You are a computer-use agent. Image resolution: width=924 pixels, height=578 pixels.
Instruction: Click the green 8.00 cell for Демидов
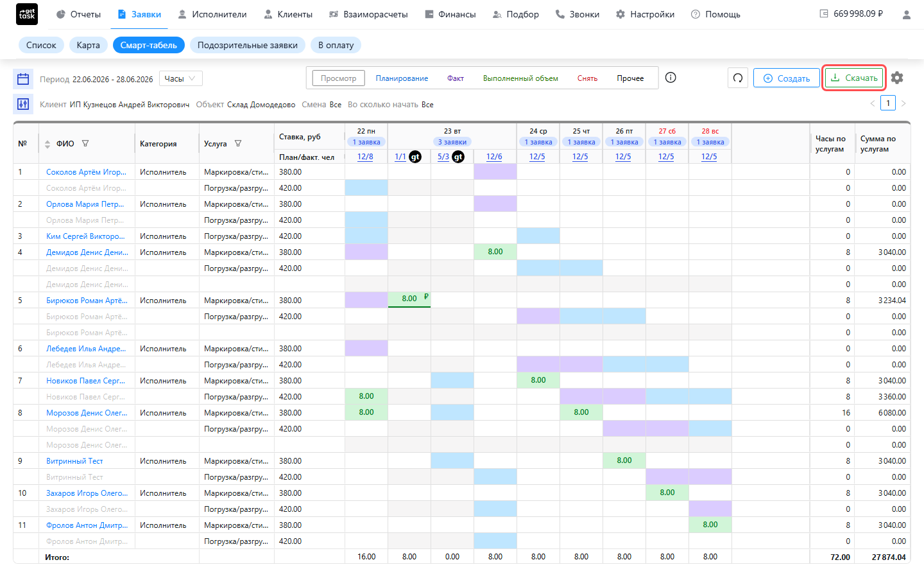click(495, 252)
